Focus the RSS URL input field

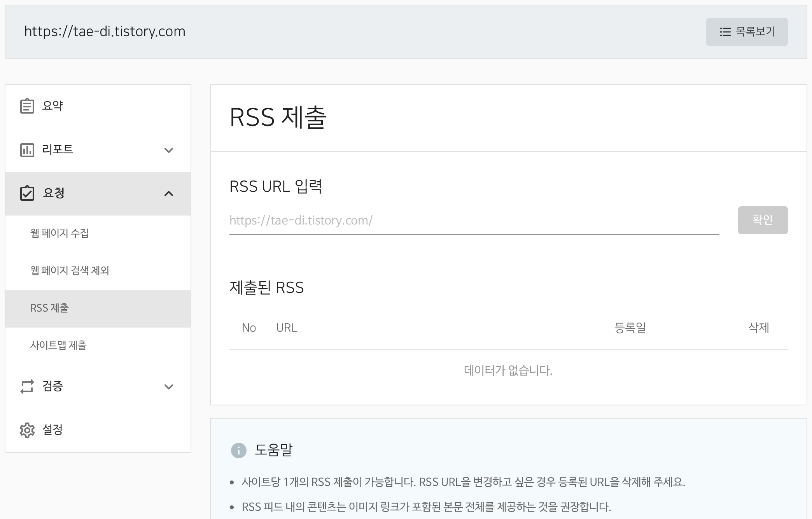pyautogui.click(x=474, y=221)
